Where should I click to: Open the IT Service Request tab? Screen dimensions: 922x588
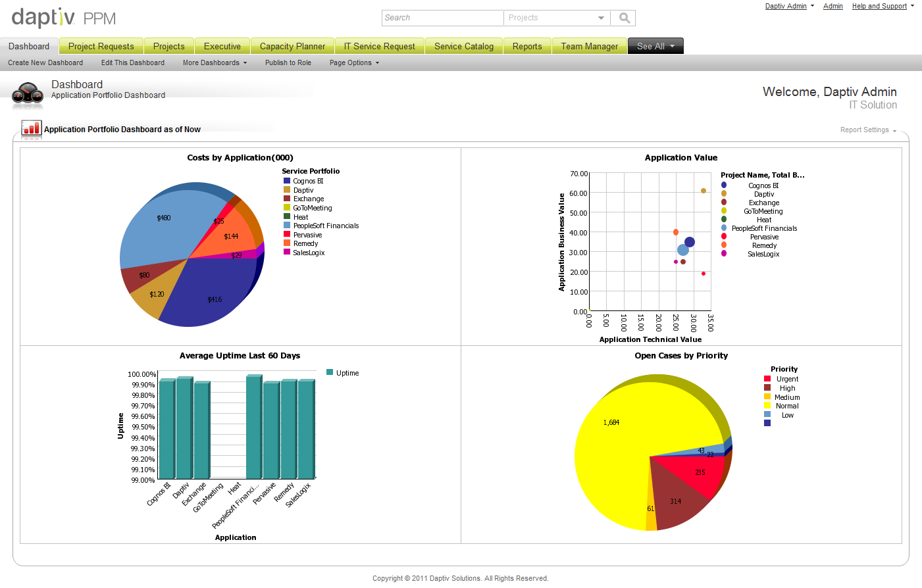(380, 46)
